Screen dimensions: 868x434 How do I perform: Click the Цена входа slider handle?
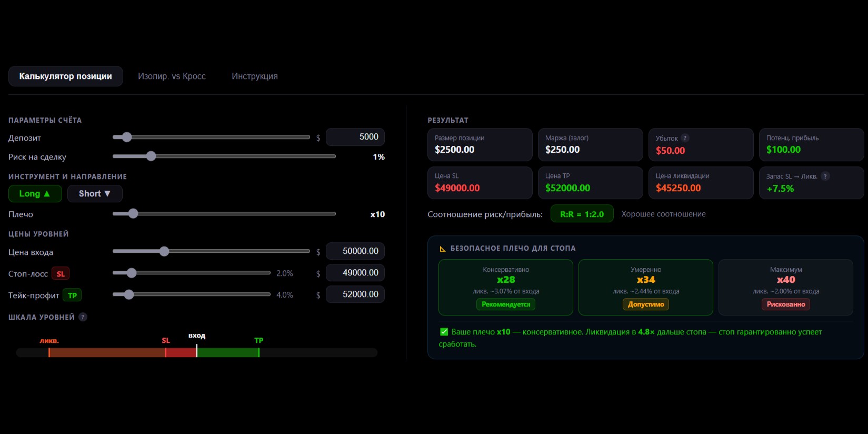[164, 251]
